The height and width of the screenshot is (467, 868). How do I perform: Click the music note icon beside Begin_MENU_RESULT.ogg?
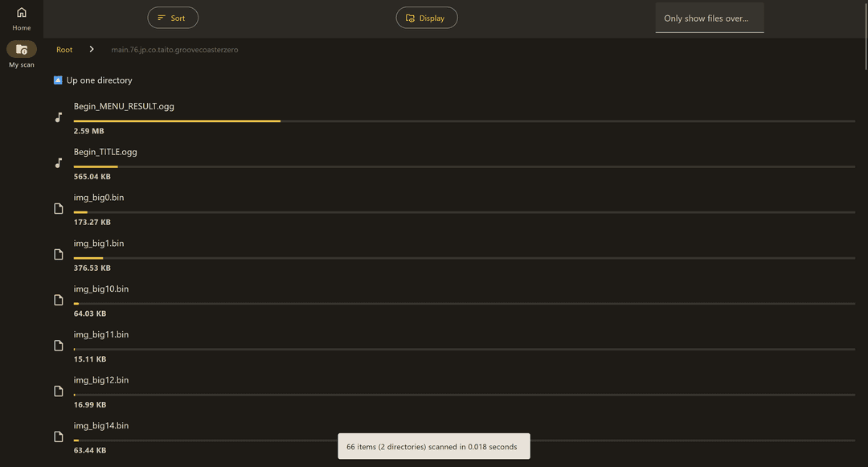[58, 117]
